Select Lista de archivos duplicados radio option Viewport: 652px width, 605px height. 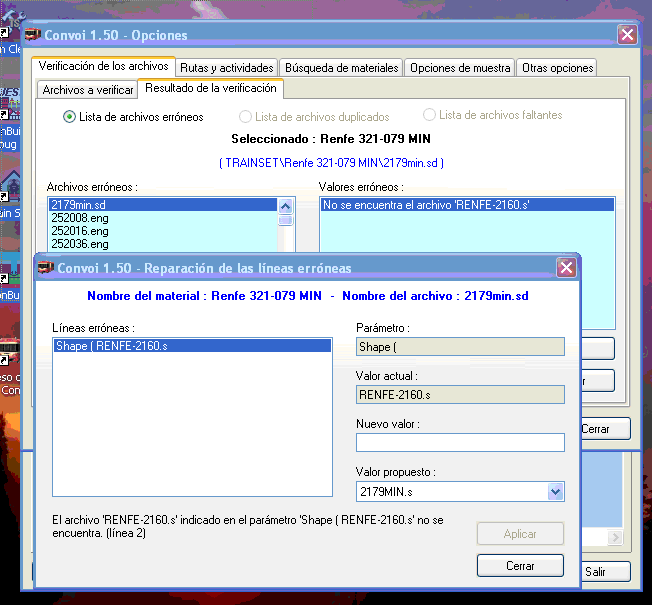point(246,117)
